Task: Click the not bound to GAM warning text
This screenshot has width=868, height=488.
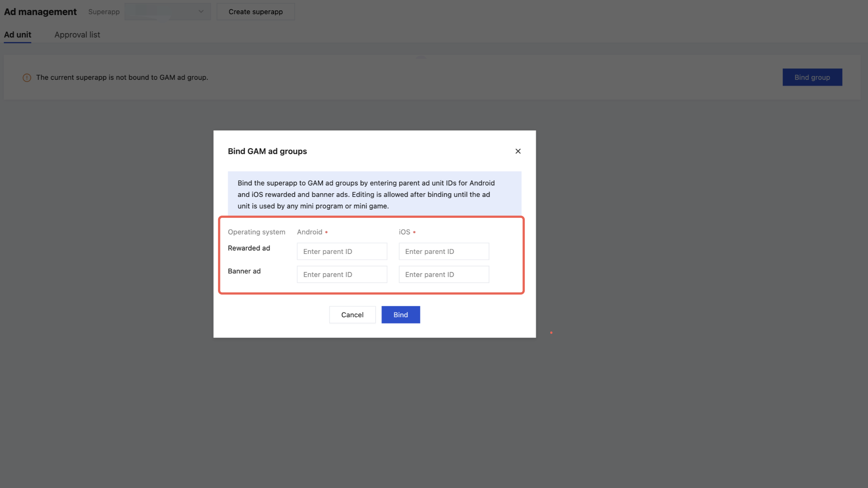Action: pyautogui.click(x=122, y=78)
